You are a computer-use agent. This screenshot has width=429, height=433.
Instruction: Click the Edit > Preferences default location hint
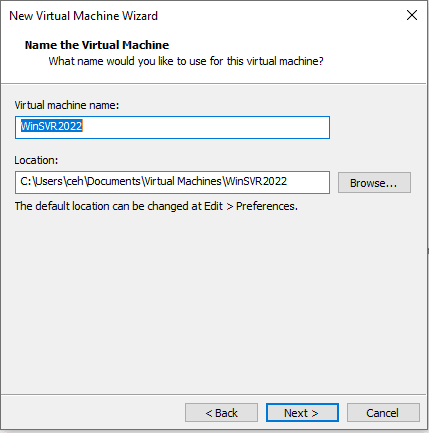click(156, 206)
